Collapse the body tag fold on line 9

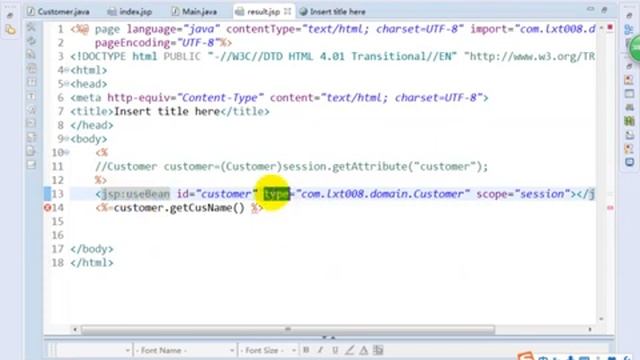(67, 139)
